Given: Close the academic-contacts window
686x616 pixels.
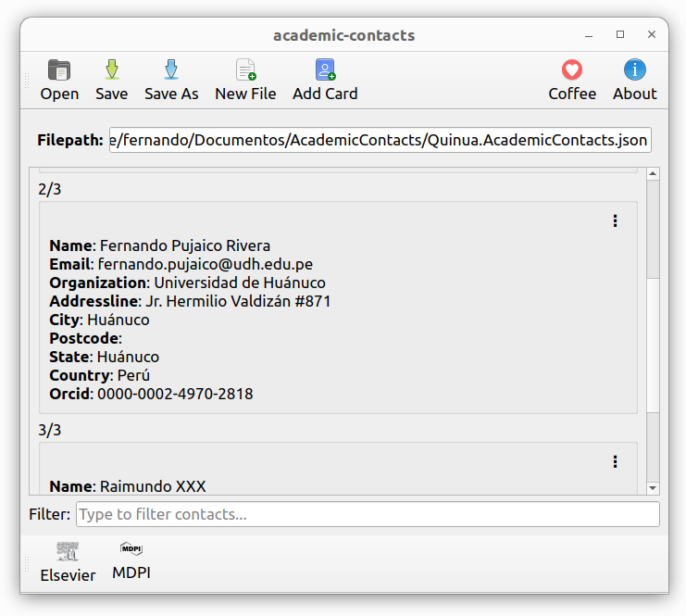Looking at the screenshot, I should [652, 34].
